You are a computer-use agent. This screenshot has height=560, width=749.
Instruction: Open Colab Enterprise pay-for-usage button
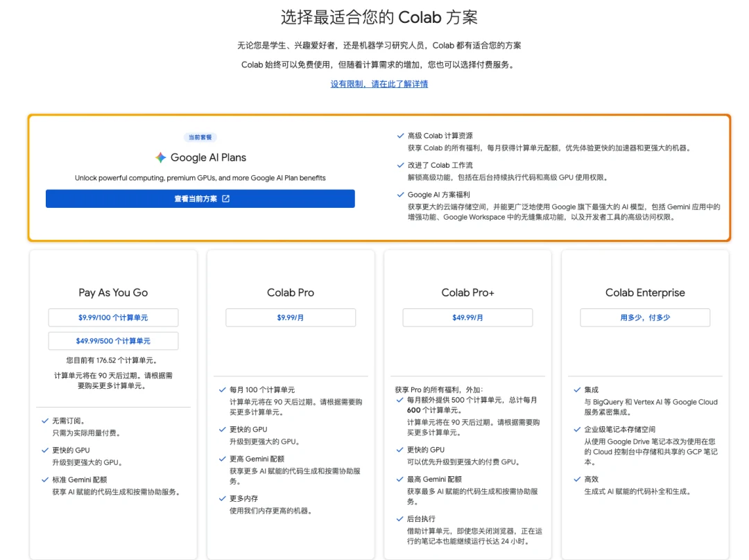(645, 317)
